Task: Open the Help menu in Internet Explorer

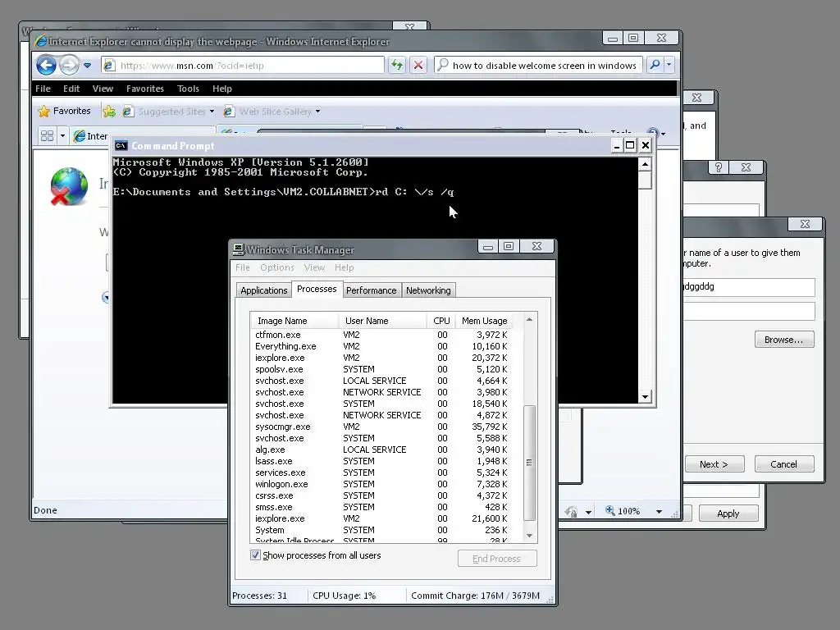Action: pyautogui.click(x=221, y=89)
